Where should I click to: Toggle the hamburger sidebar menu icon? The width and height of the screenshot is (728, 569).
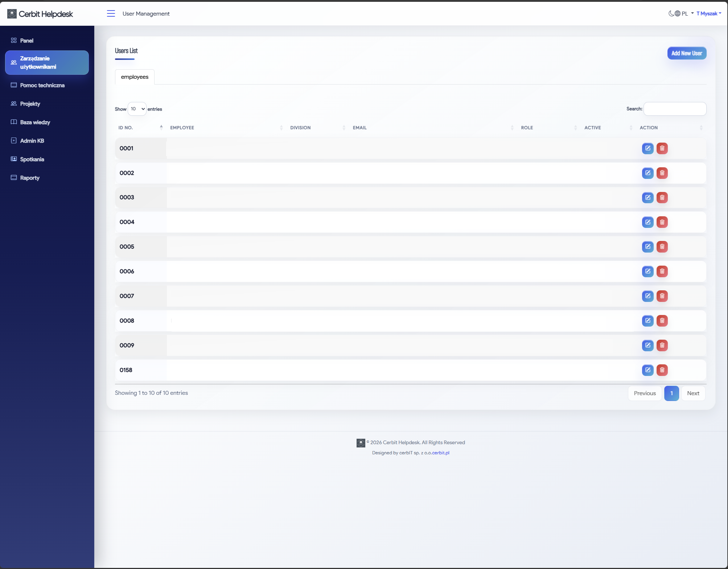[111, 13]
